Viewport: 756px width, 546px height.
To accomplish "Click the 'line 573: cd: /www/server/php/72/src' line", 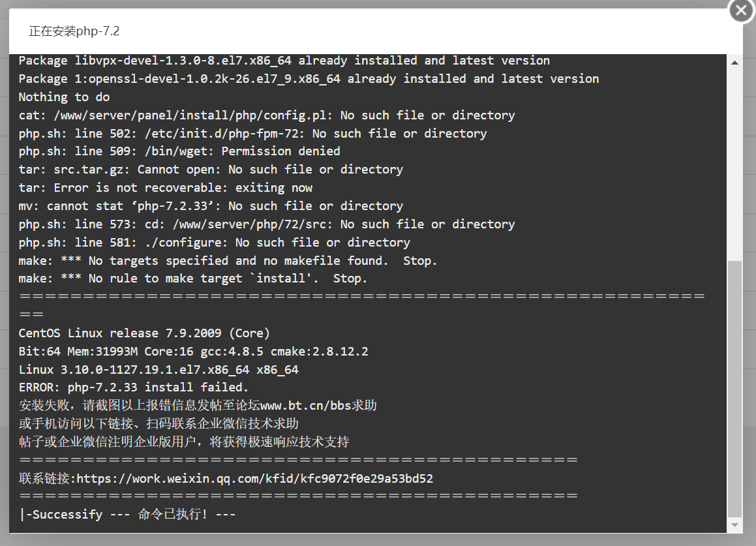I will click(x=267, y=224).
